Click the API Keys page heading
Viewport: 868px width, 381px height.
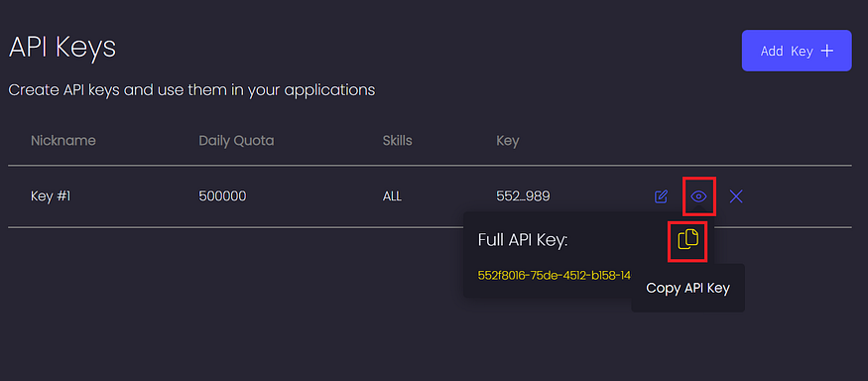click(62, 48)
